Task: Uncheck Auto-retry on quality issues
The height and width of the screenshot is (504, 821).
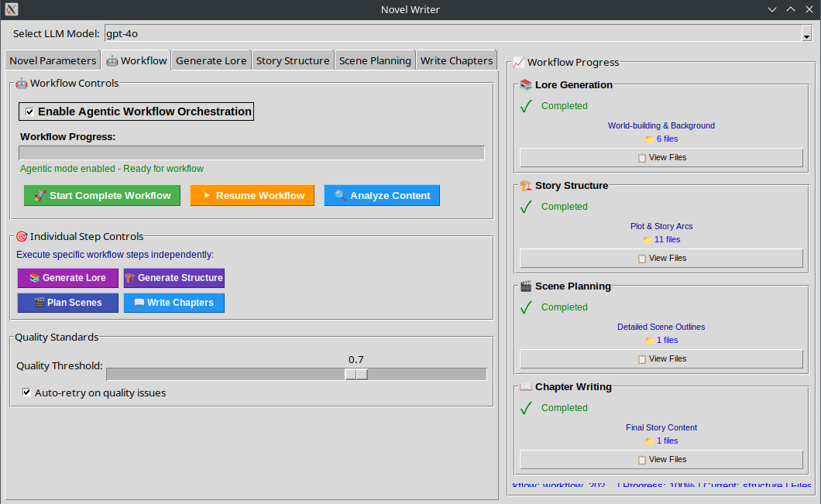Action: [x=26, y=392]
